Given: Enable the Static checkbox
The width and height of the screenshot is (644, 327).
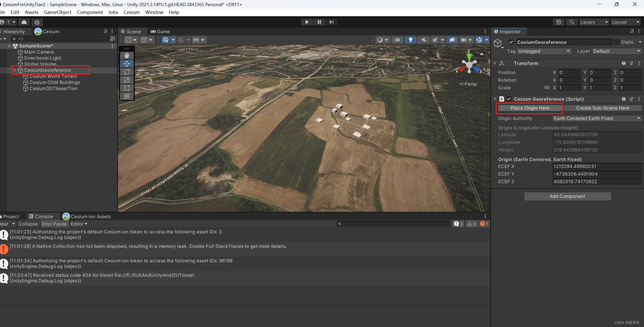Looking at the screenshot, I should 617,42.
